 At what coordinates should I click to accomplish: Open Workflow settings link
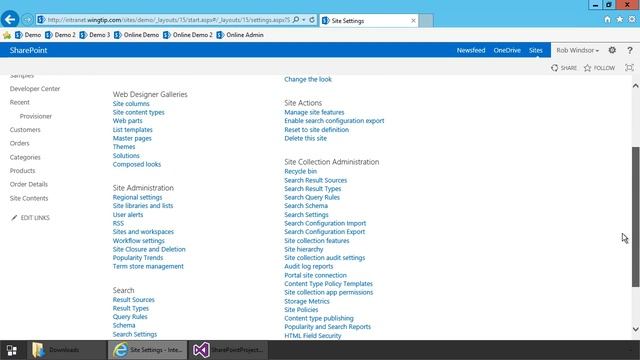(x=138, y=241)
